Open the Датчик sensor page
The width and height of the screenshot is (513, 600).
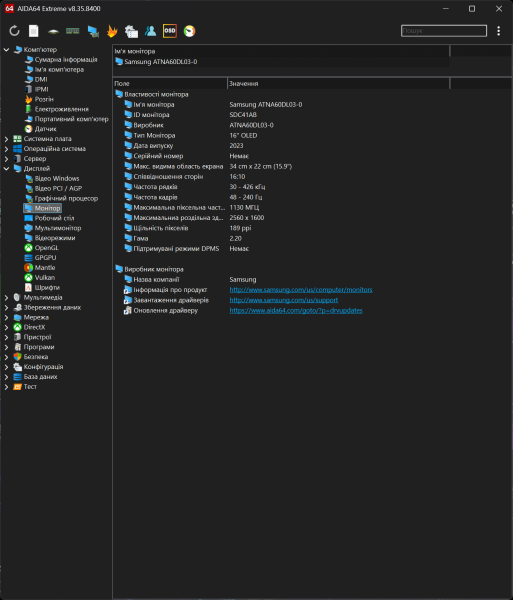(46, 129)
